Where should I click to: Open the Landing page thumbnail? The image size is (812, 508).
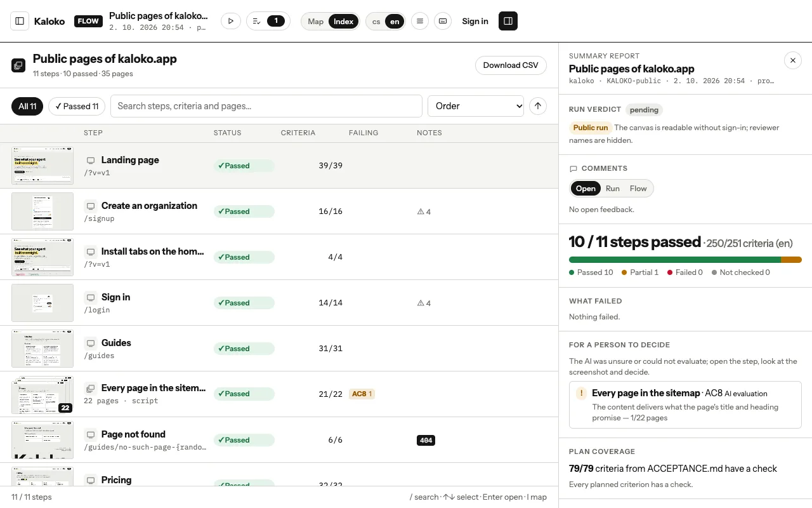coord(43,166)
